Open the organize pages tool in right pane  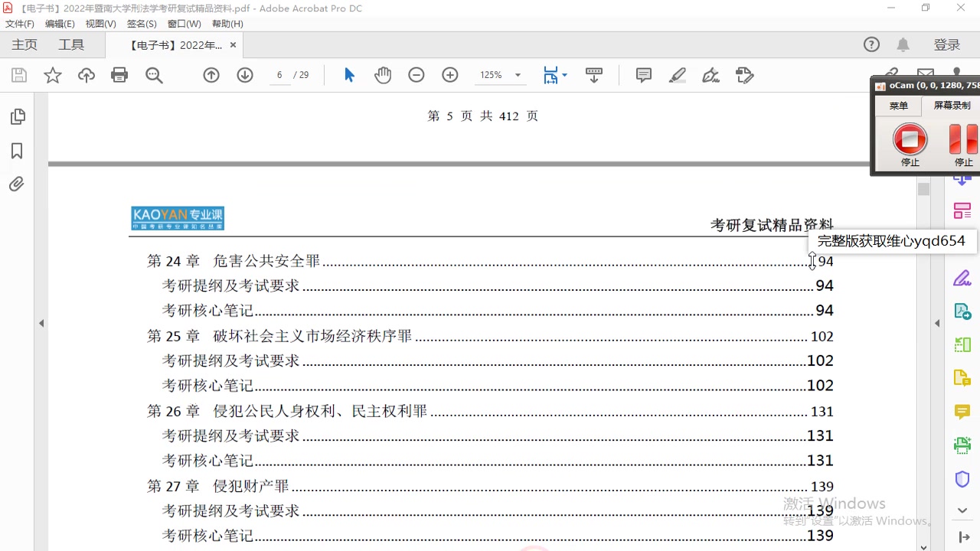[x=962, y=211]
